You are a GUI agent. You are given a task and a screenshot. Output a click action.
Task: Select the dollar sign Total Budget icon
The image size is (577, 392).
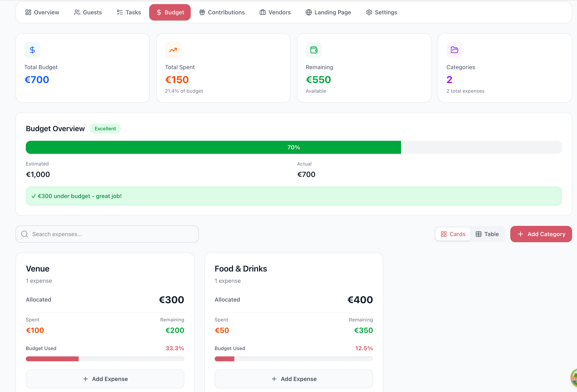32,50
